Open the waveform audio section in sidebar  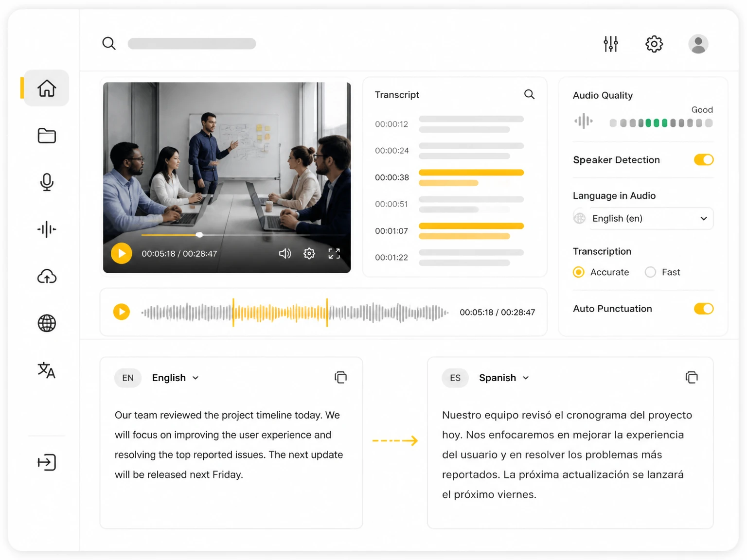(x=47, y=229)
